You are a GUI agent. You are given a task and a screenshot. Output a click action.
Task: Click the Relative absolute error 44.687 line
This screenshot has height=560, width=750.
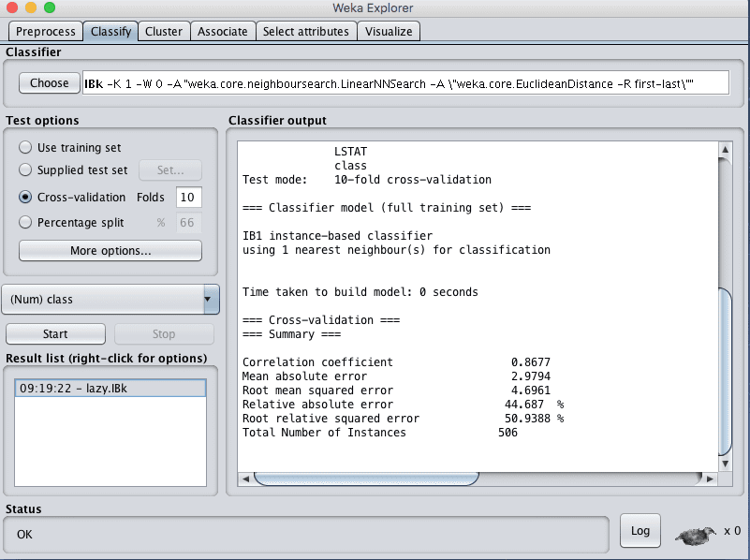(x=403, y=405)
